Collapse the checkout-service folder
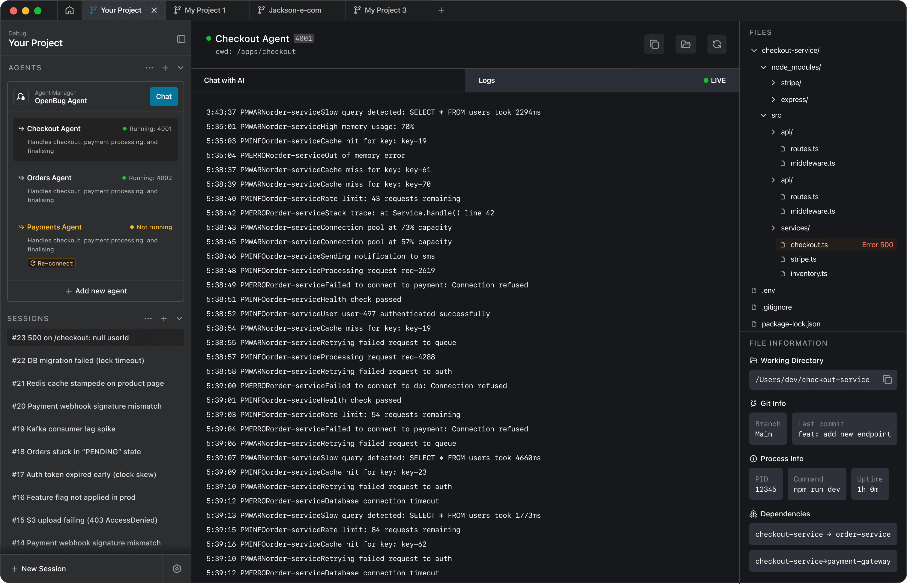Viewport: 907px width, 588px height. click(754, 50)
